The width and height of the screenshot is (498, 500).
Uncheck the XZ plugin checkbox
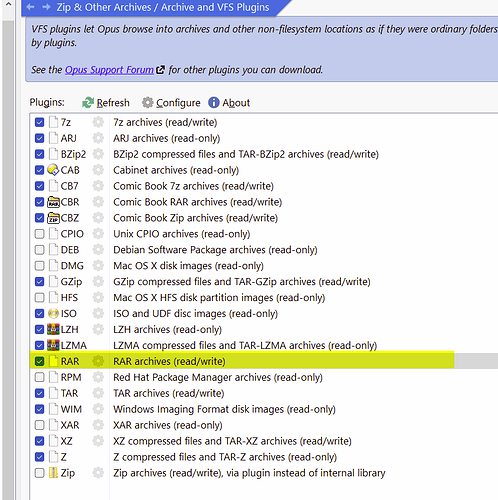coord(39,441)
